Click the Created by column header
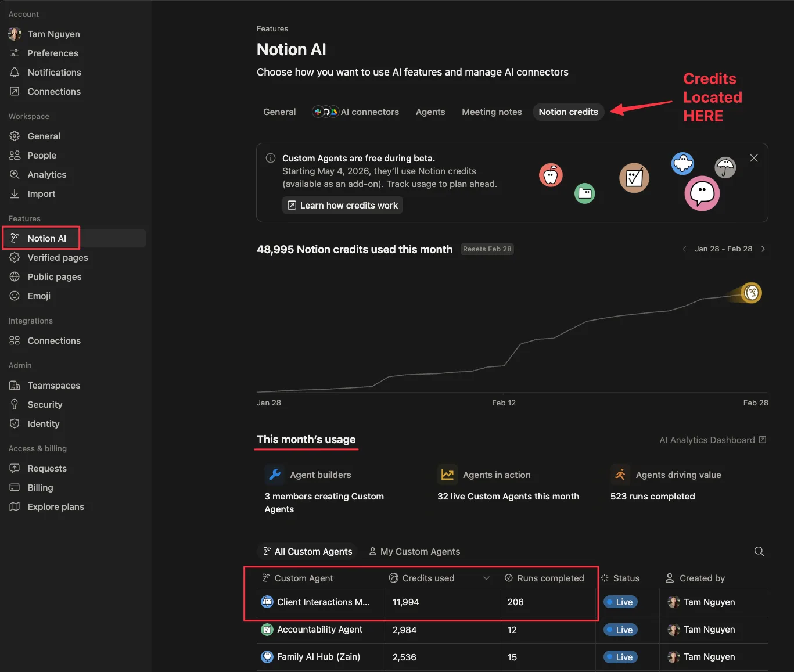Image resolution: width=794 pixels, height=672 pixels. (714, 578)
